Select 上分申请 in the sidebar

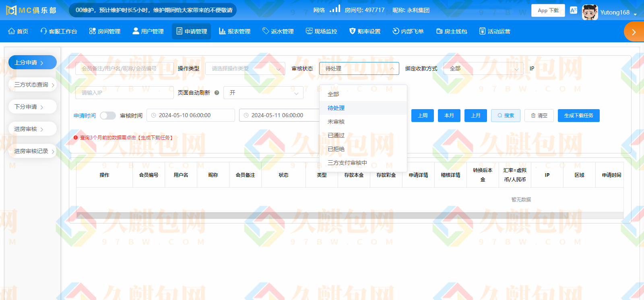pos(33,62)
